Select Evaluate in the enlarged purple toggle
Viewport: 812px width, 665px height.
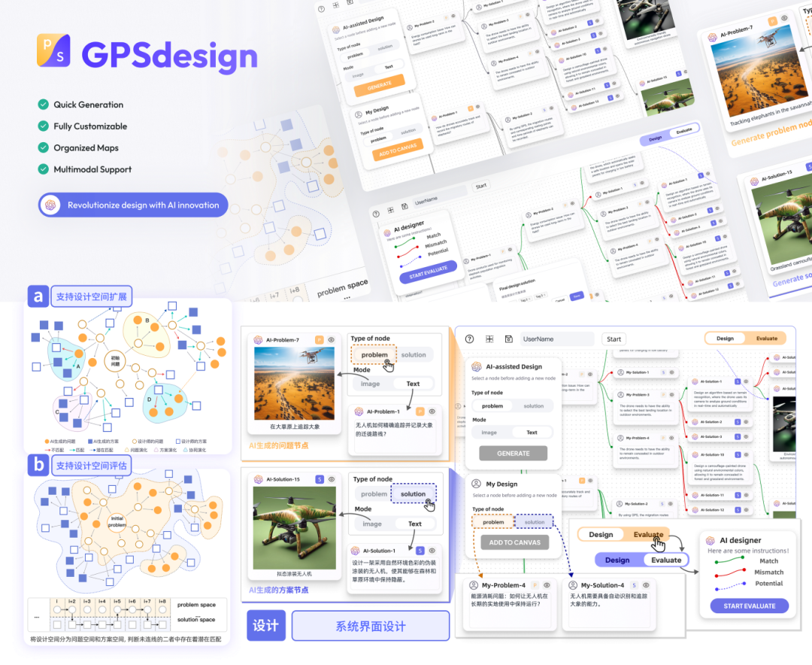[666, 560]
